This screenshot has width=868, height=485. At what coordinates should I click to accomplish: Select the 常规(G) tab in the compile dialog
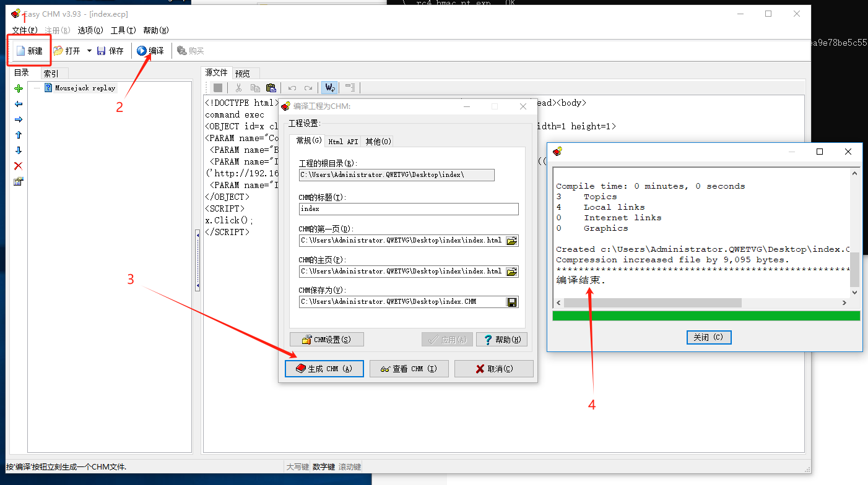click(309, 141)
